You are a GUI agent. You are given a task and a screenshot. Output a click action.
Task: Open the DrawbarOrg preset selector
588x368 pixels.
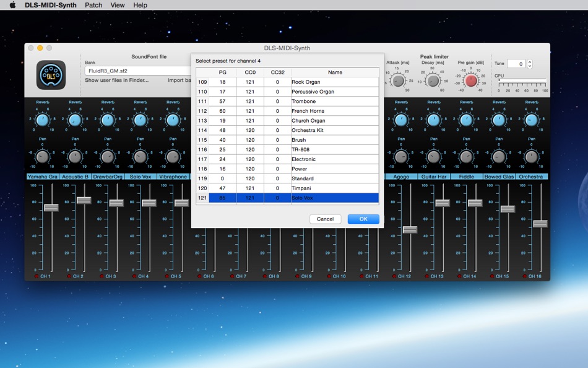pos(108,177)
